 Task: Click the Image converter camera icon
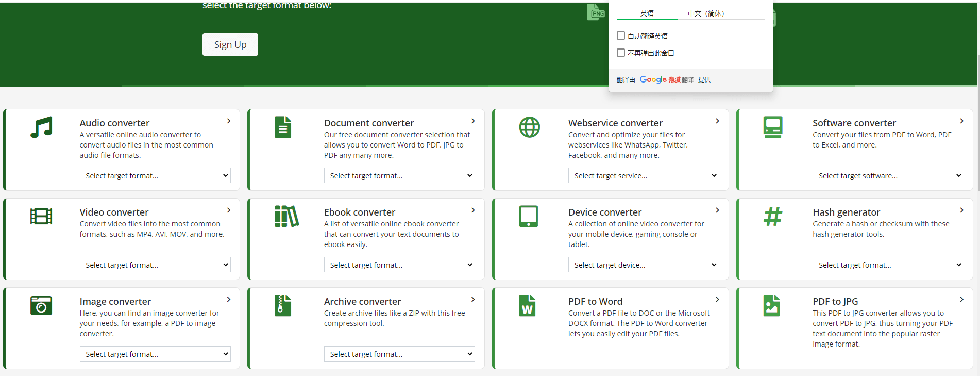[x=41, y=305]
